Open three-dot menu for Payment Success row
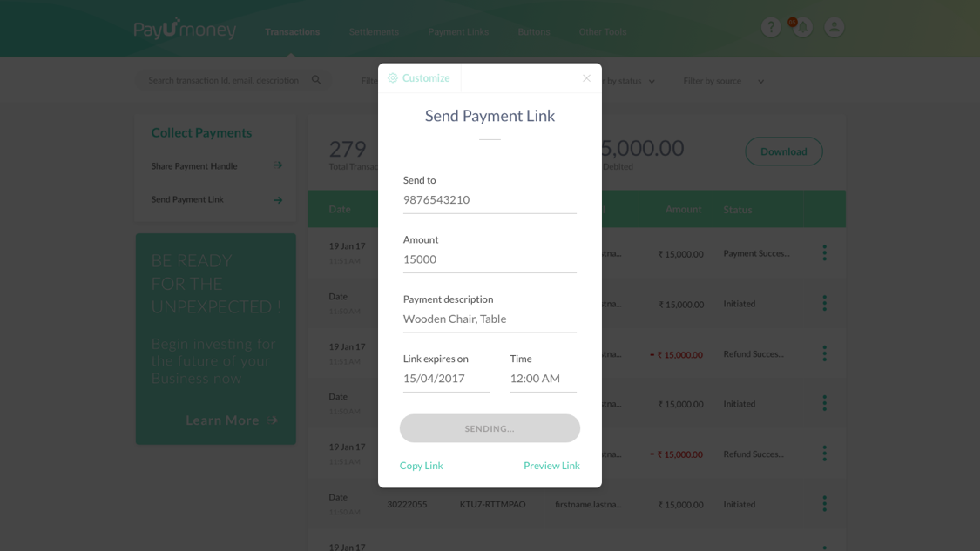Image resolution: width=980 pixels, height=551 pixels. pos(824,253)
